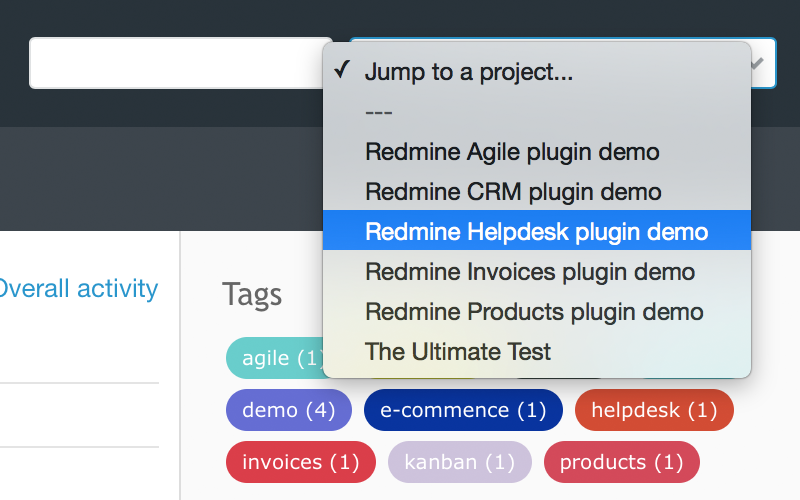This screenshot has height=500, width=800.
Task: Open the products (1) tag
Action: coord(621,462)
